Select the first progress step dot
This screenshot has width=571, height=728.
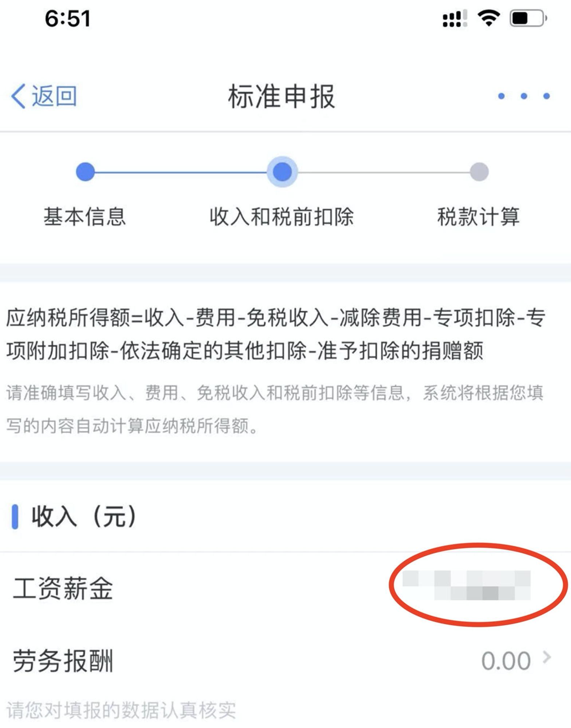coord(85,172)
